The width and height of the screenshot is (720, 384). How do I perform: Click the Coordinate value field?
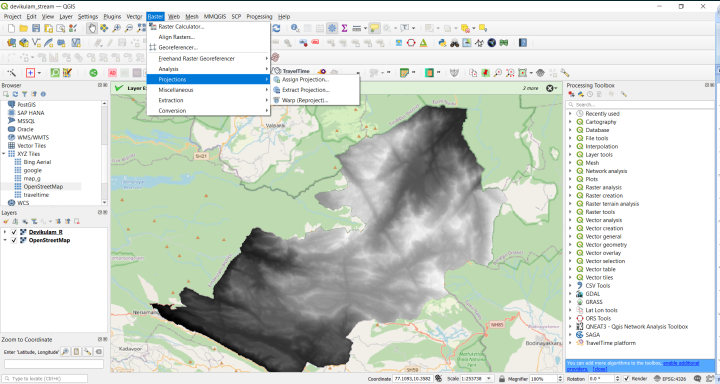[x=412, y=379]
